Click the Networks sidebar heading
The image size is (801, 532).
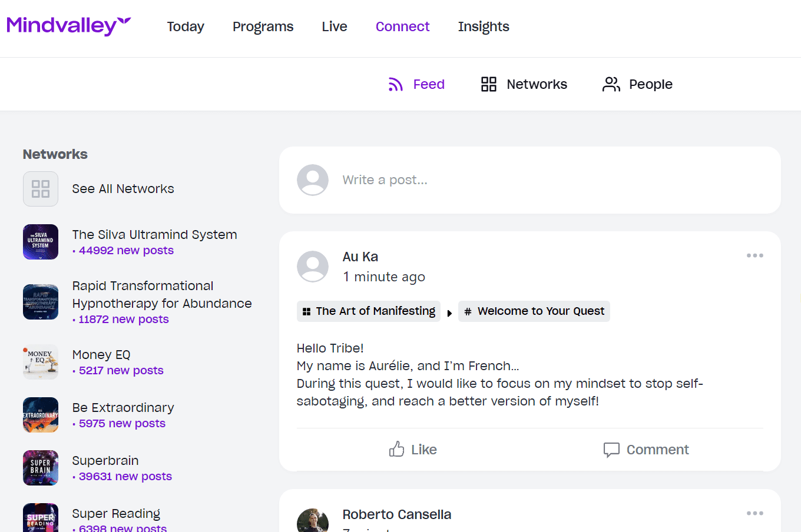tap(55, 154)
